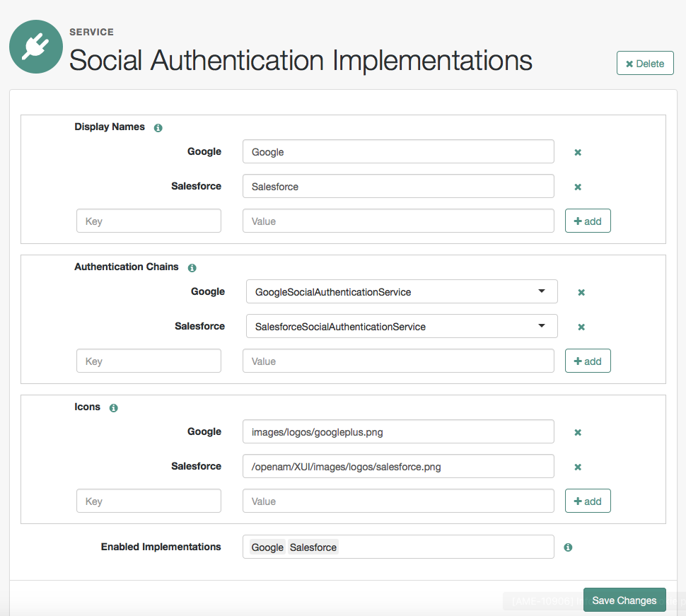Screen dimensions: 686x616
Task: Remove Salesforce entry from Display Names
Action: [578, 187]
